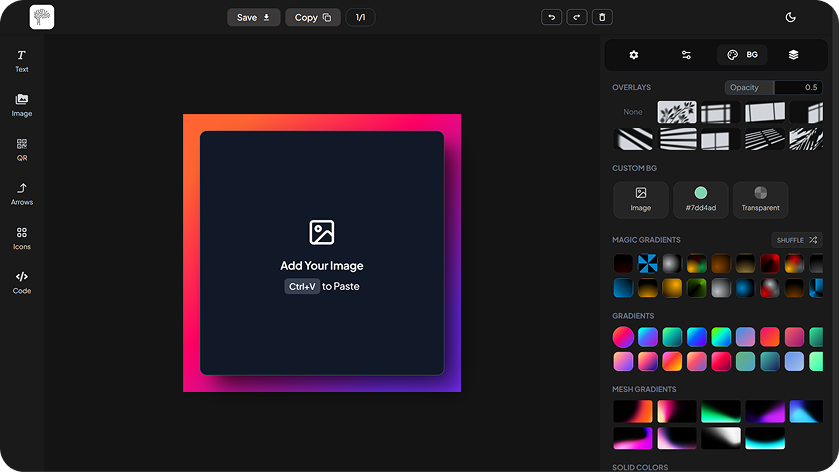The height and width of the screenshot is (472, 839).
Task: Select the horizontal blinds overlay thumbnail
Action: [x=677, y=139]
